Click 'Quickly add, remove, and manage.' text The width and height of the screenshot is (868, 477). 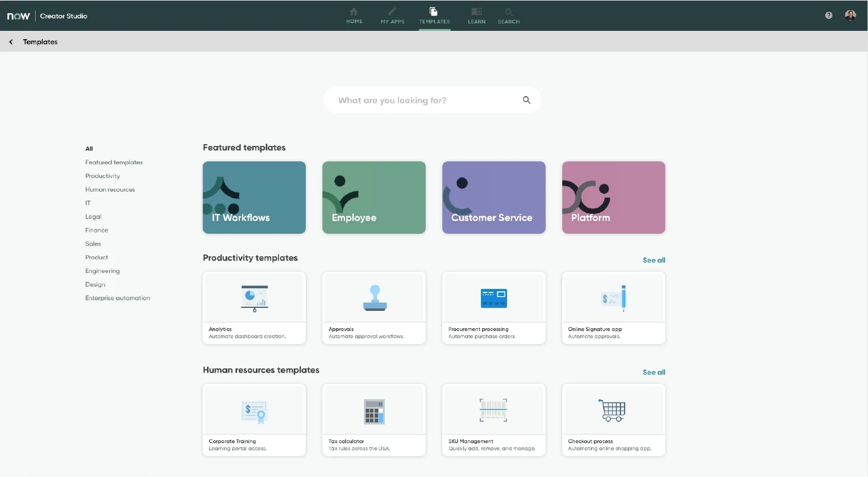[x=492, y=449]
